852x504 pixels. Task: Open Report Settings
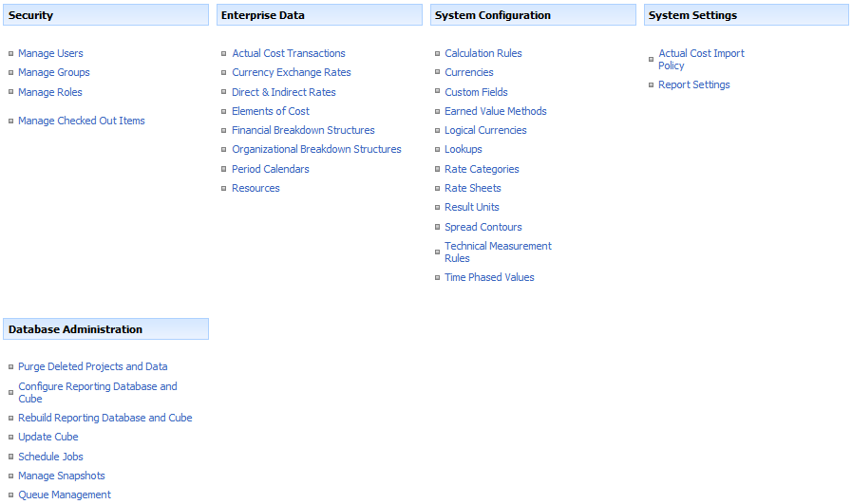(x=694, y=84)
